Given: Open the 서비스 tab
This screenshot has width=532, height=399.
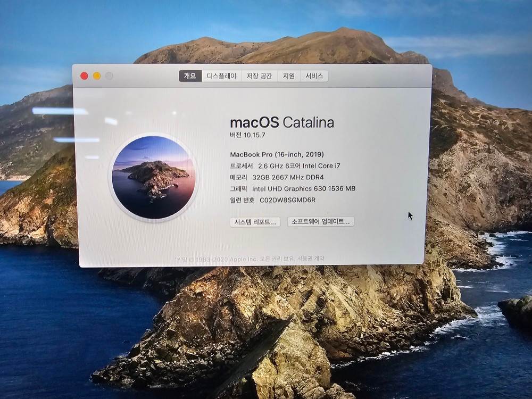Looking at the screenshot, I should pyautogui.click(x=314, y=76).
